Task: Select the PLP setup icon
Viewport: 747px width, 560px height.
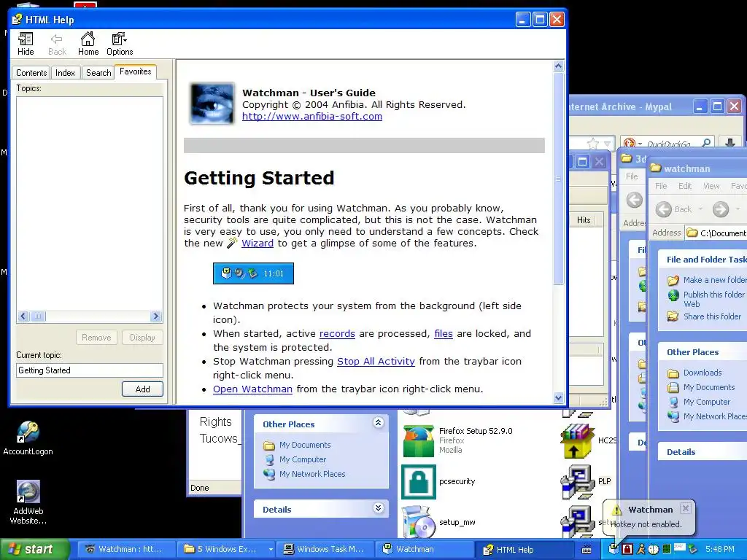Action: (578, 482)
